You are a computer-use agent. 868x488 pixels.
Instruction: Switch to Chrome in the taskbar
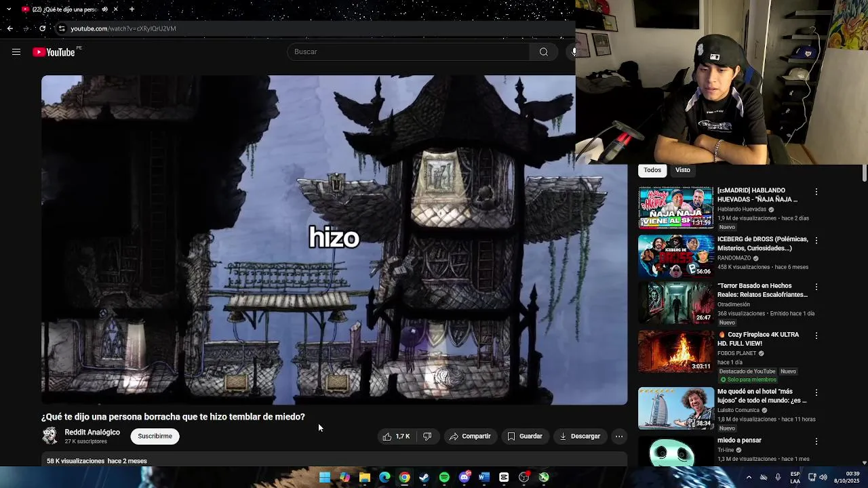[404, 477]
